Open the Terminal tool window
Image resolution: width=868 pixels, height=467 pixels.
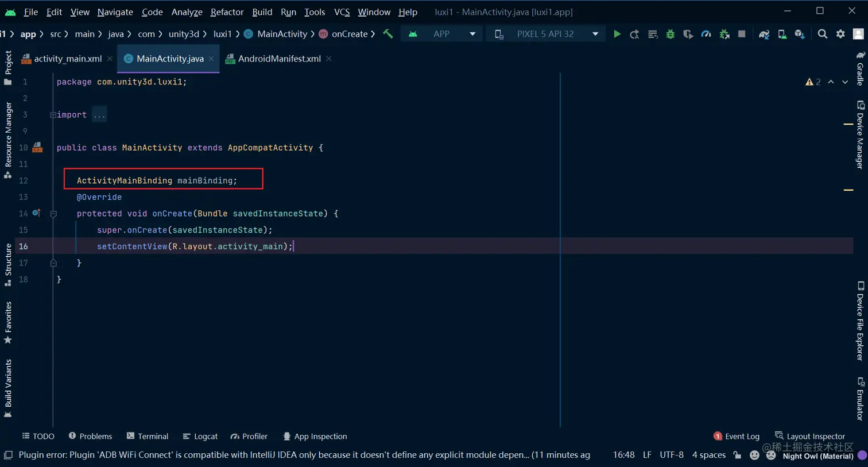pyautogui.click(x=148, y=437)
